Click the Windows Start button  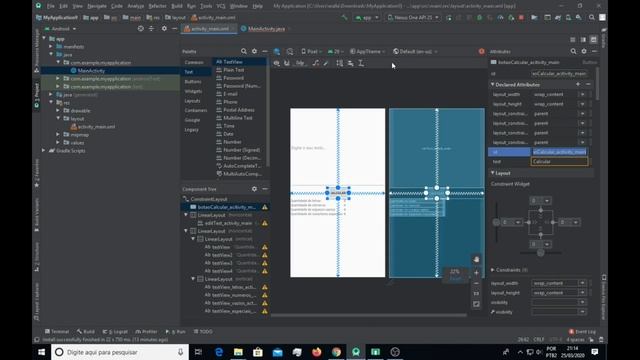pos(41,352)
